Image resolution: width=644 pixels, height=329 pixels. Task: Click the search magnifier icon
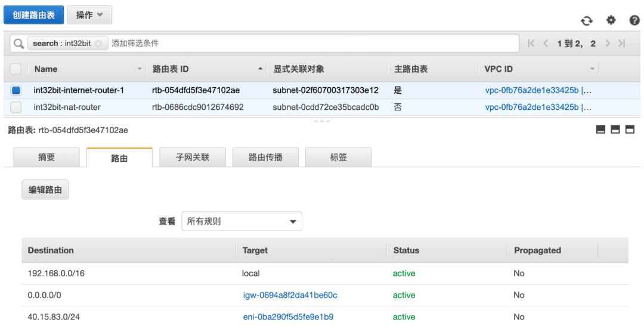(x=18, y=43)
